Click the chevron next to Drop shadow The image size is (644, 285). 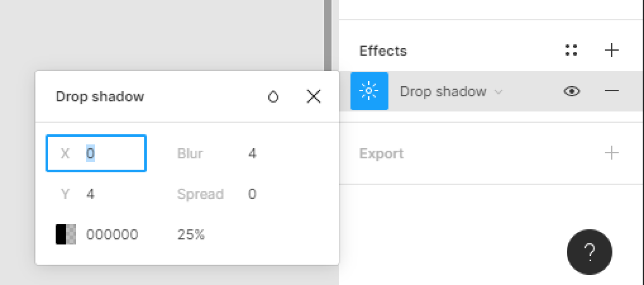498,92
